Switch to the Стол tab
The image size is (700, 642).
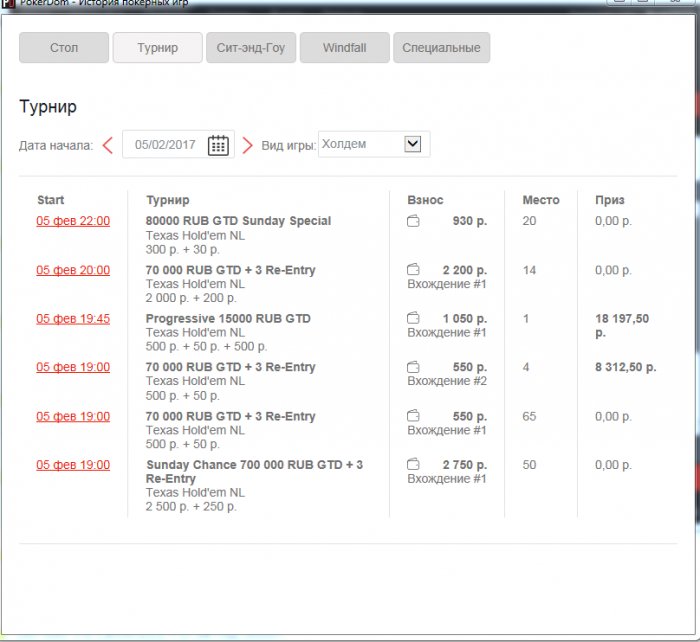(64, 47)
